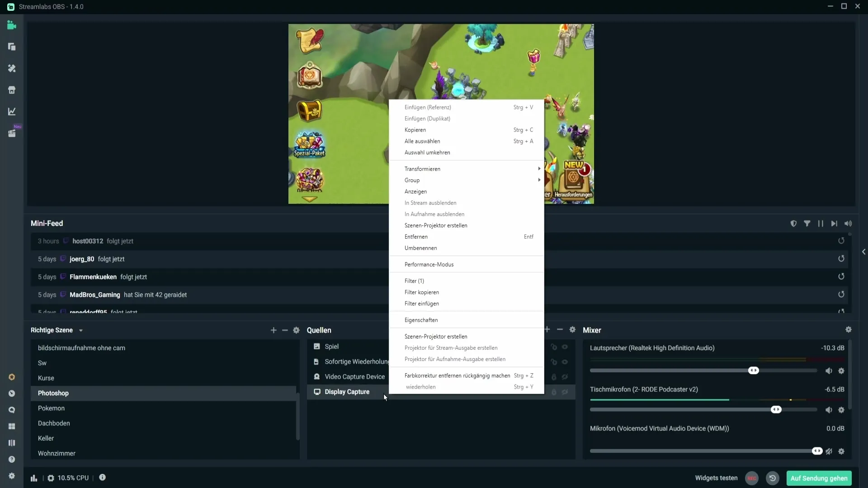Open the settings gear at sidebar bottom
Image resolution: width=868 pixels, height=488 pixels.
click(12, 476)
